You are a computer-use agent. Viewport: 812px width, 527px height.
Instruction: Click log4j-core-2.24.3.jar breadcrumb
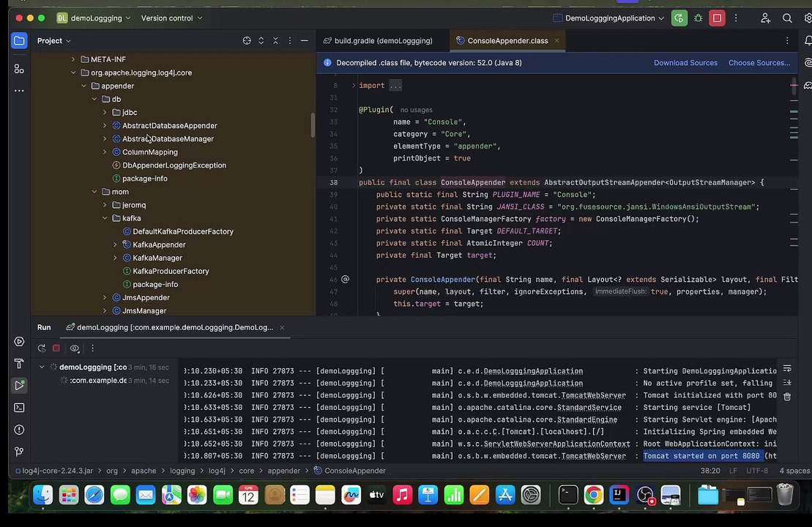click(x=54, y=471)
